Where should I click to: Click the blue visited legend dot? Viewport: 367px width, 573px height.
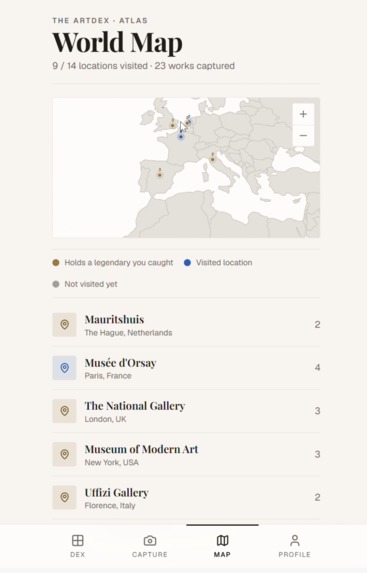pyautogui.click(x=187, y=263)
